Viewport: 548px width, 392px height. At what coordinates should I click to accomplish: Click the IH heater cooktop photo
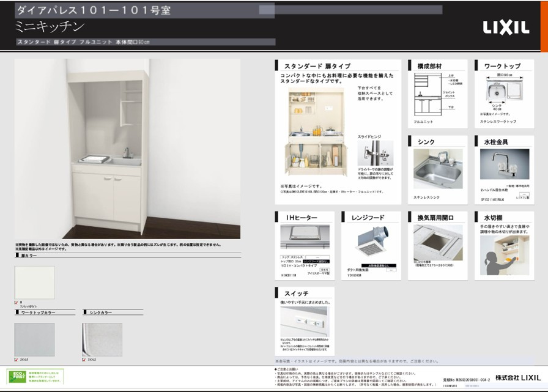point(305,237)
